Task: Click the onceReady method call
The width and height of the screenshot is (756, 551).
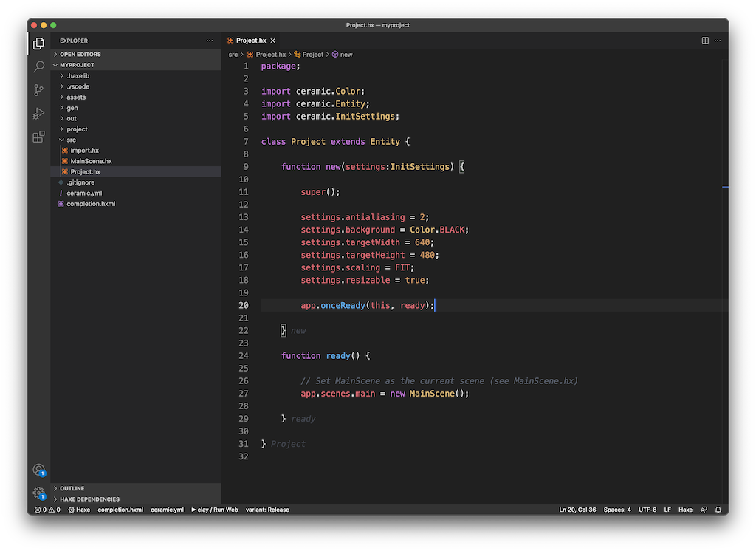Action: [343, 306]
